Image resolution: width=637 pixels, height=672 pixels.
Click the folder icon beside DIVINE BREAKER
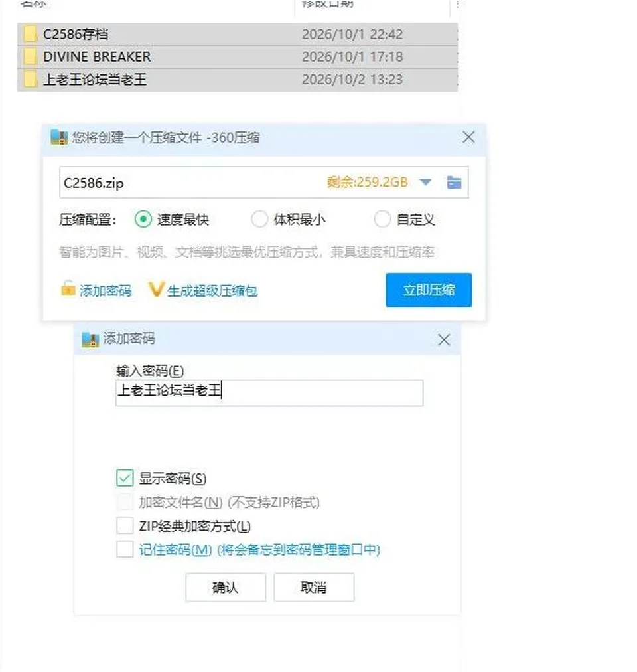pos(30,56)
